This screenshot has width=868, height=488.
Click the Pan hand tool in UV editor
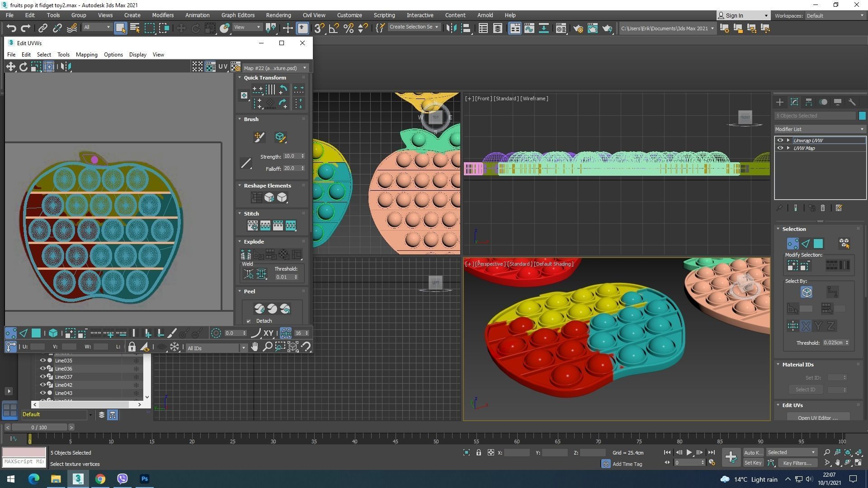(255, 347)
